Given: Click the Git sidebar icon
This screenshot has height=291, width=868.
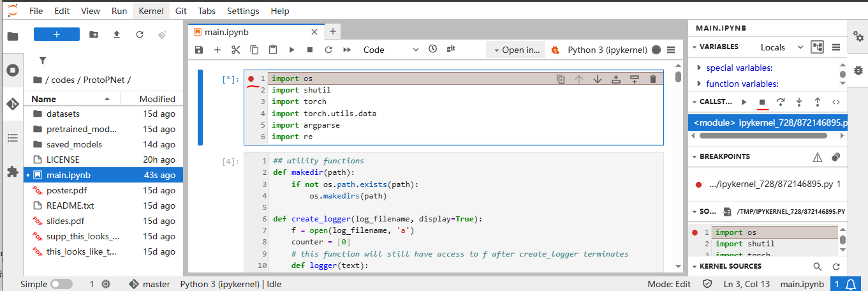Looking at the screenshot, I should [x=12, y=104].
